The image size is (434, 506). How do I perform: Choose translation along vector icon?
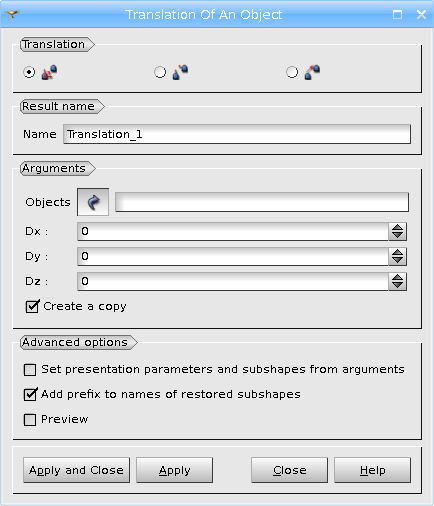tap(312, 72)
